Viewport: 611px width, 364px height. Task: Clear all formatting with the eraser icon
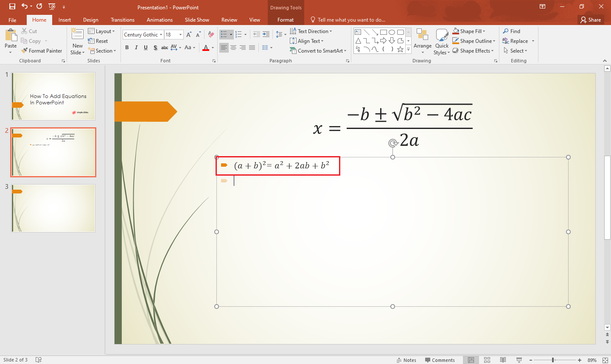point(211,35)
